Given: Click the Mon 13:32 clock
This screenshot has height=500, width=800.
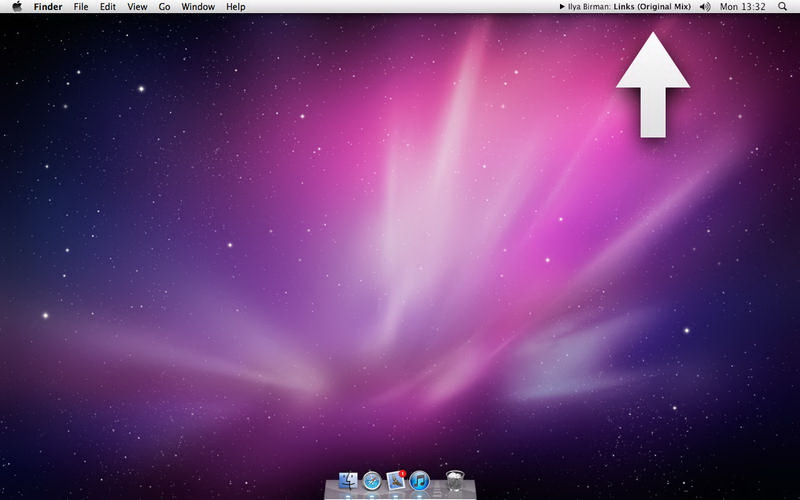Looking at the screenshot, I should (x=743, y=7).
